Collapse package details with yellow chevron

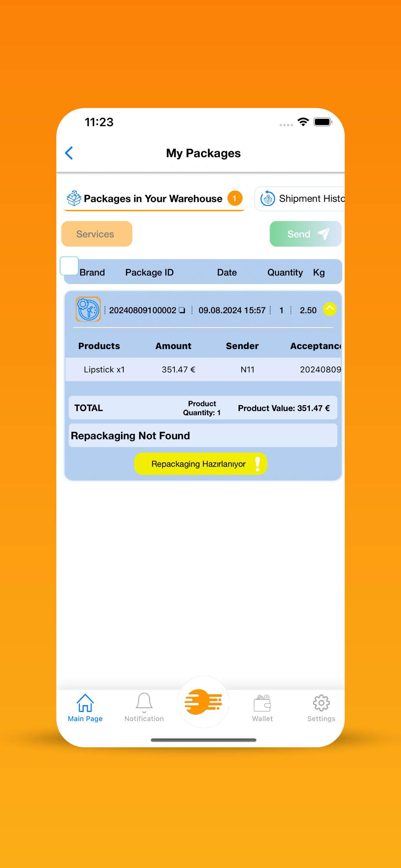[330, 309]
